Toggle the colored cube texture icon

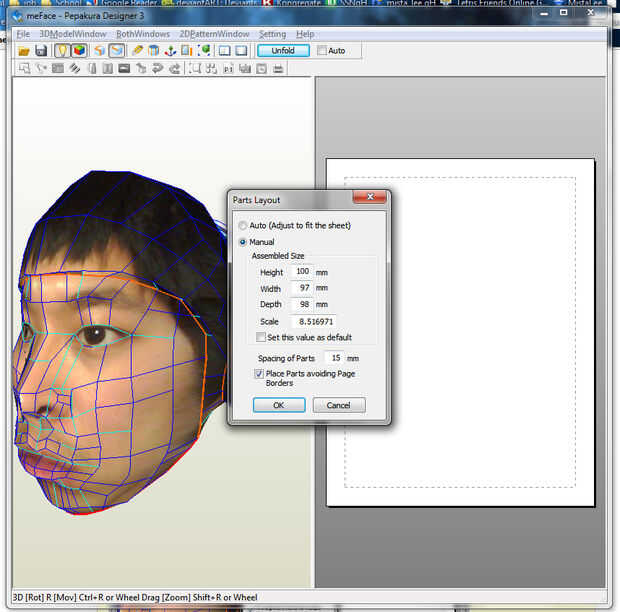[x=77, y=50]
